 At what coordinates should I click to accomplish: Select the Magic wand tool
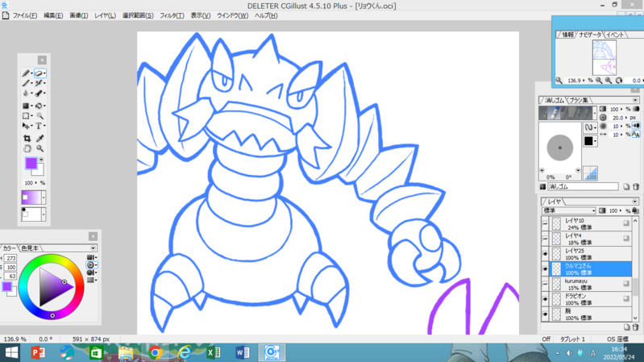39,116
